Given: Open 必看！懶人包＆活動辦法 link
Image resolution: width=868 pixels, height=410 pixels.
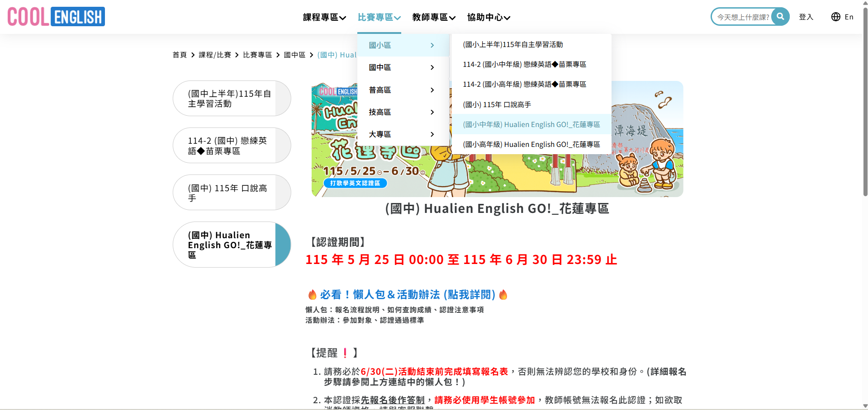Looking at the screenshot, I should tap(408, 295).
